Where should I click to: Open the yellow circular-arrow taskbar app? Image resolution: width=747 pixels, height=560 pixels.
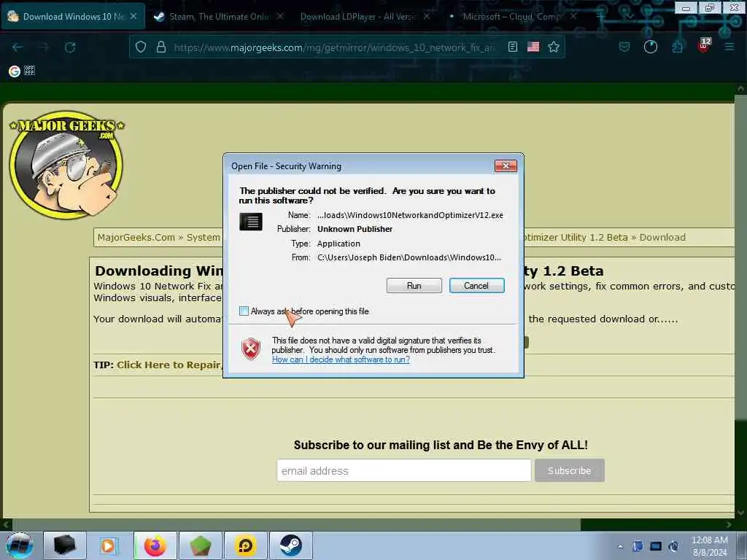tap(246, 545)
